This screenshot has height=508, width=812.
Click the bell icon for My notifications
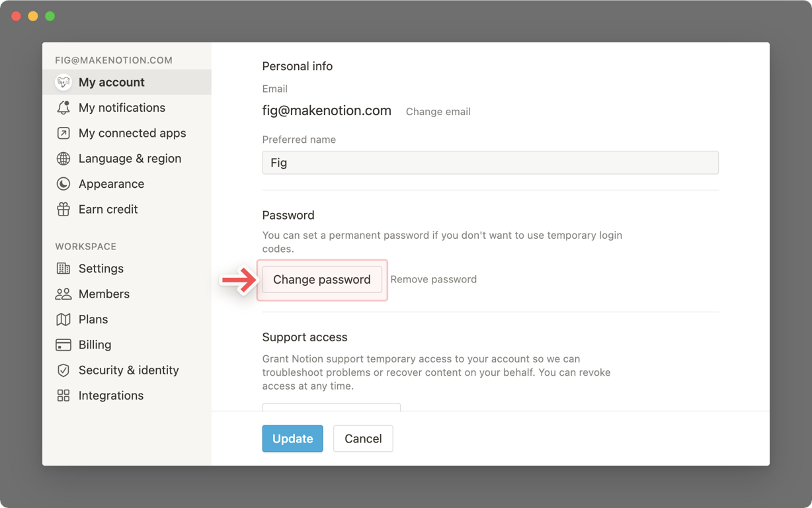tap(63, 108)
